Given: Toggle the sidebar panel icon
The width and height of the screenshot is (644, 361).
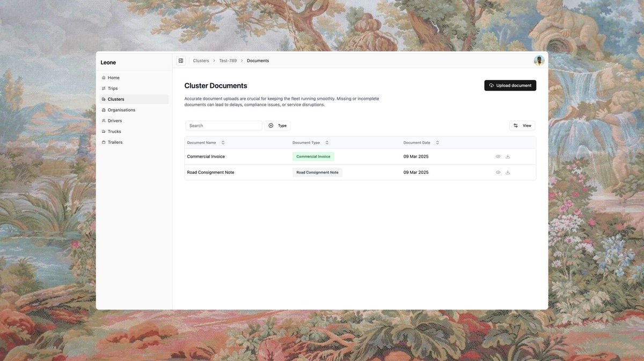Looking at the screenshot, I should pos(181,61).
